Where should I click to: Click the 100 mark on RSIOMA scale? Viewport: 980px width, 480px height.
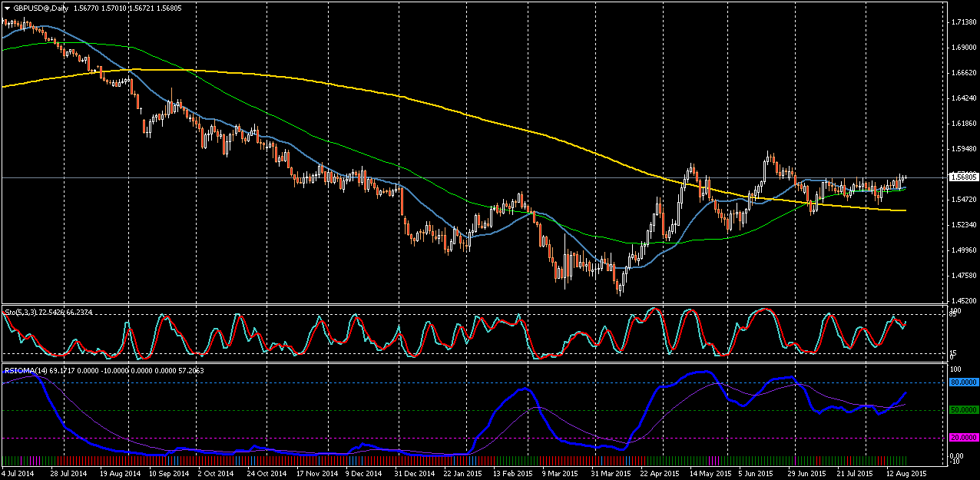955,369
